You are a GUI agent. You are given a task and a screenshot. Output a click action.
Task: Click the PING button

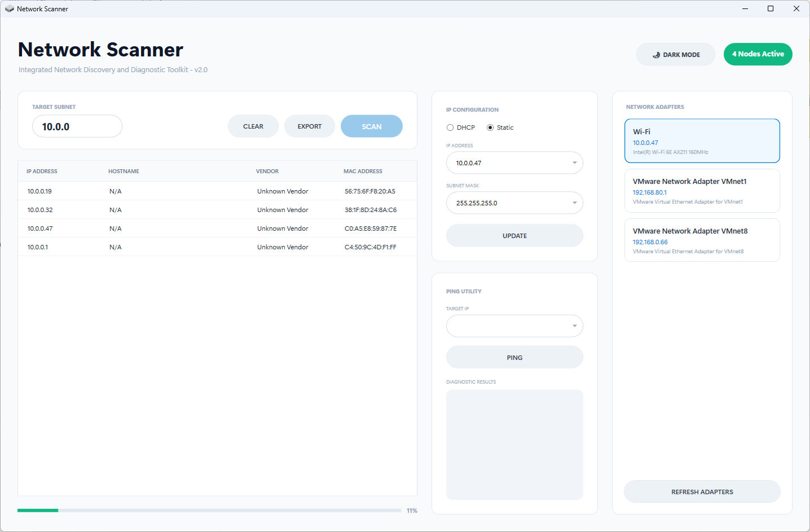pyautogui.click(x=514, y=358)
